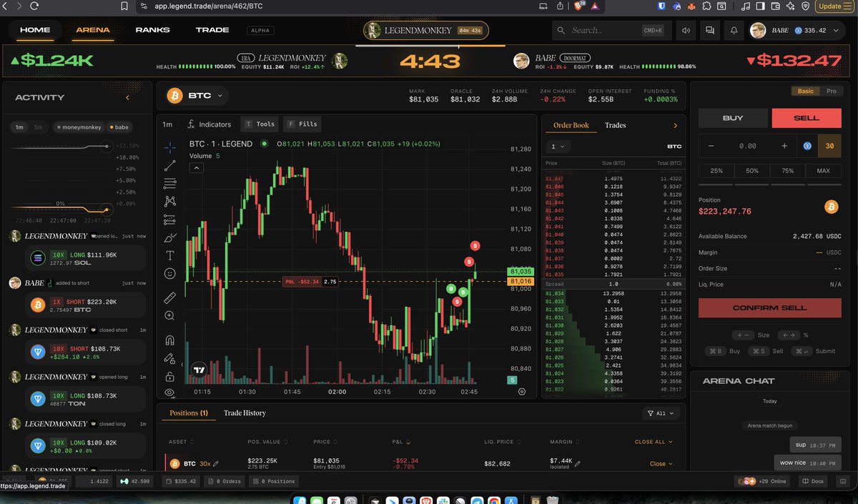Screen dimensions: 858x504
Task: Click the Brave shields lion icon
Action: 578,6
